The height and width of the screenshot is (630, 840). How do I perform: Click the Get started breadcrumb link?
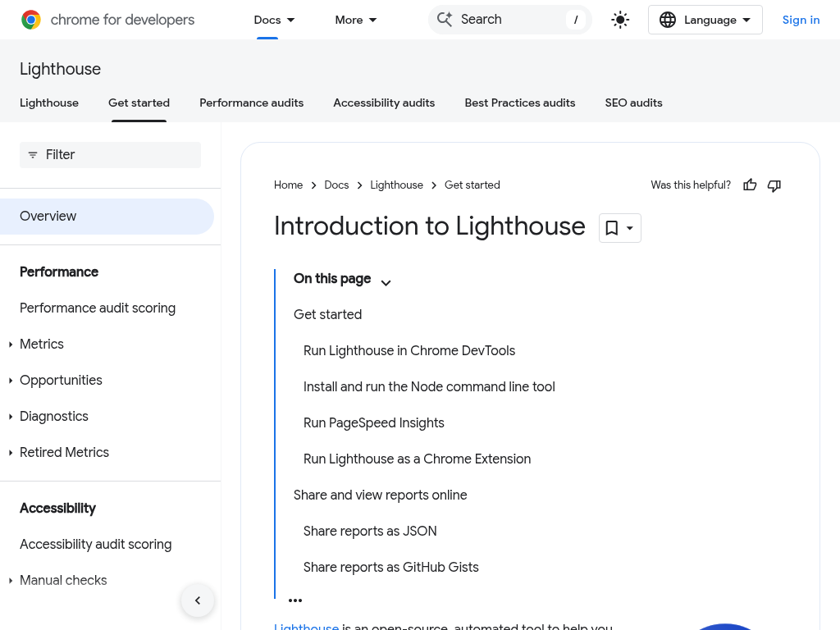click(472, 185)
